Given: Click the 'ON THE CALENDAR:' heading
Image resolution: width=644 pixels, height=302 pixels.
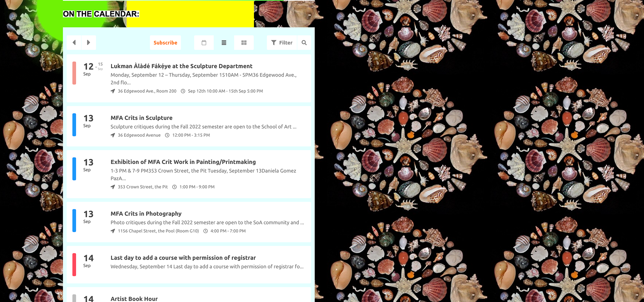Looking at the screenshot, I should pyautogui.click(x=101, y=14).
